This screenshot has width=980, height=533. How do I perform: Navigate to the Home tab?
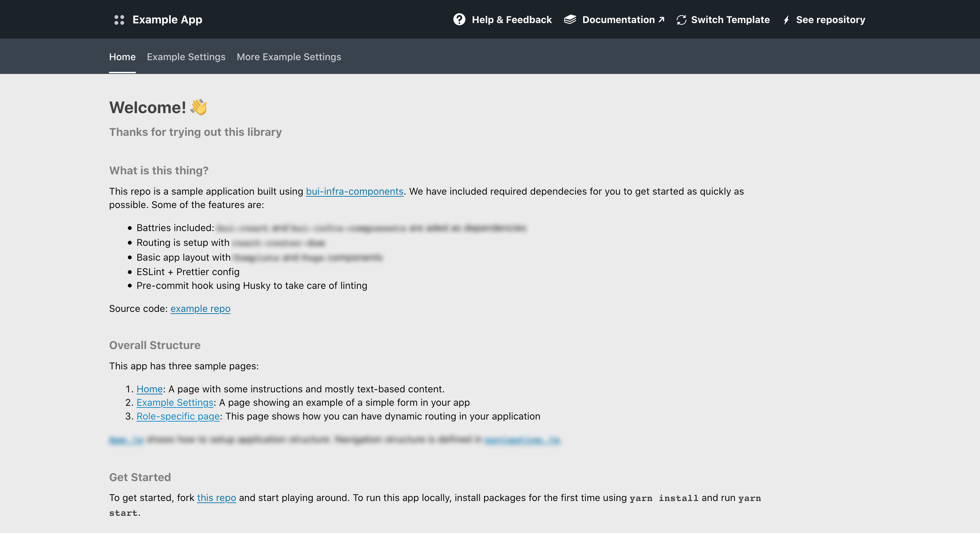coord(122,56)
